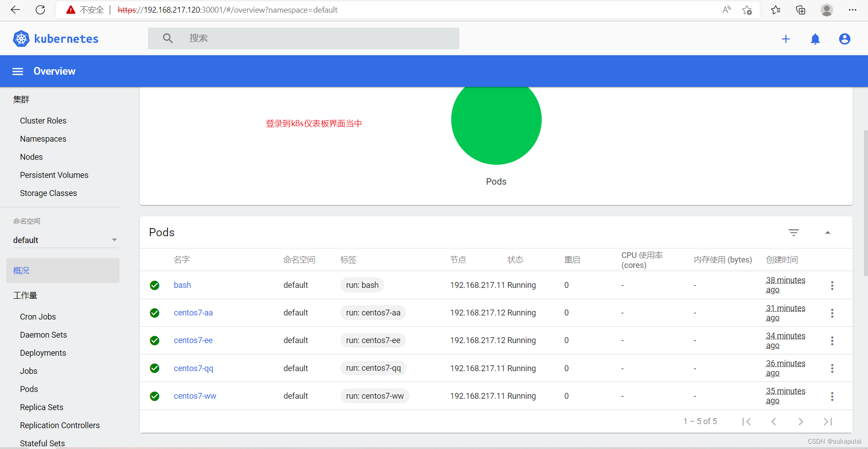Open the centos7-aa pod link
The width and height of the screenshot is (868, 449).
(193, 313)
